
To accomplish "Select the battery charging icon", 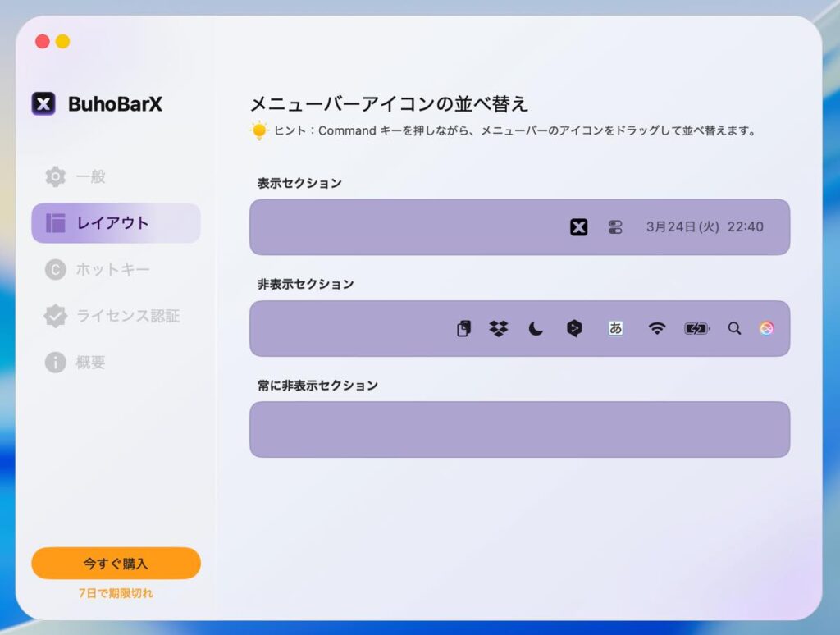I will pyautogui.click(x=696, y=328).
